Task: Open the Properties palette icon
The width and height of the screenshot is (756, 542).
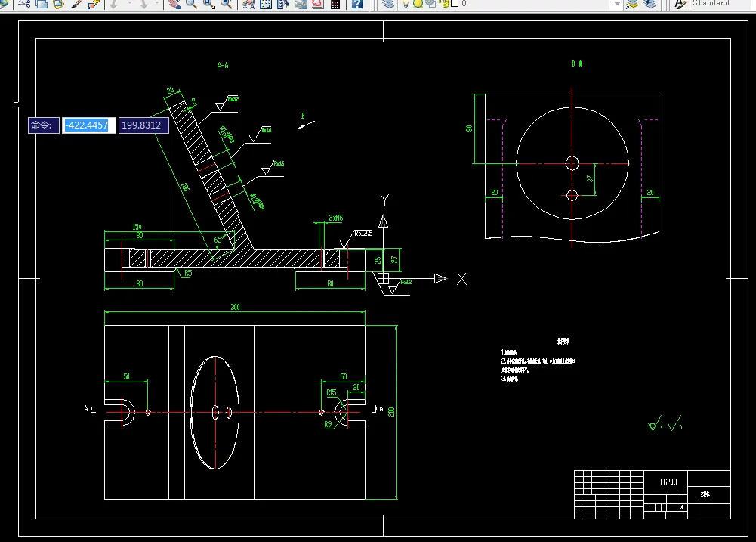Action: pyautogui.click(x=248, y=4)
